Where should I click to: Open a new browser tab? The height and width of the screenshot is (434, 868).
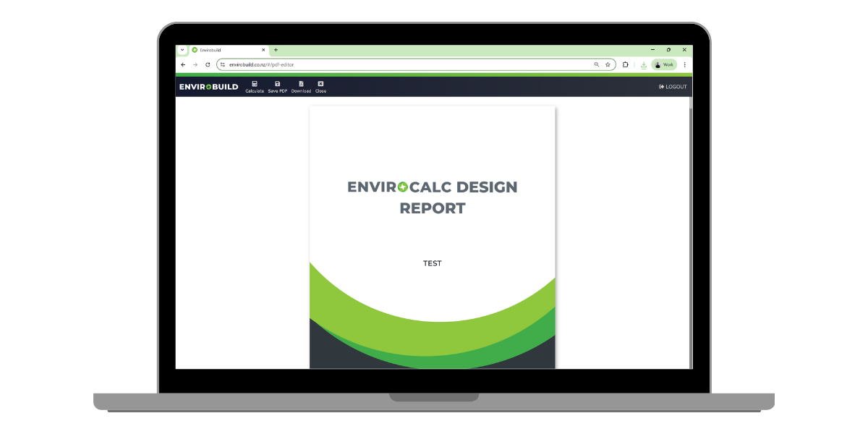coord(276,50)
